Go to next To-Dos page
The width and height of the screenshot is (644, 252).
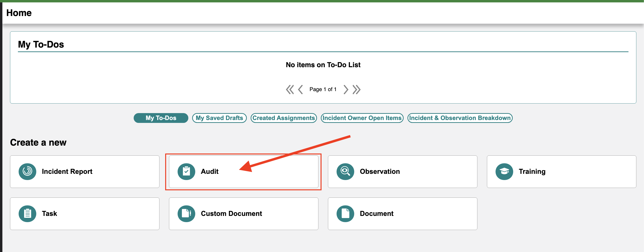346,89
